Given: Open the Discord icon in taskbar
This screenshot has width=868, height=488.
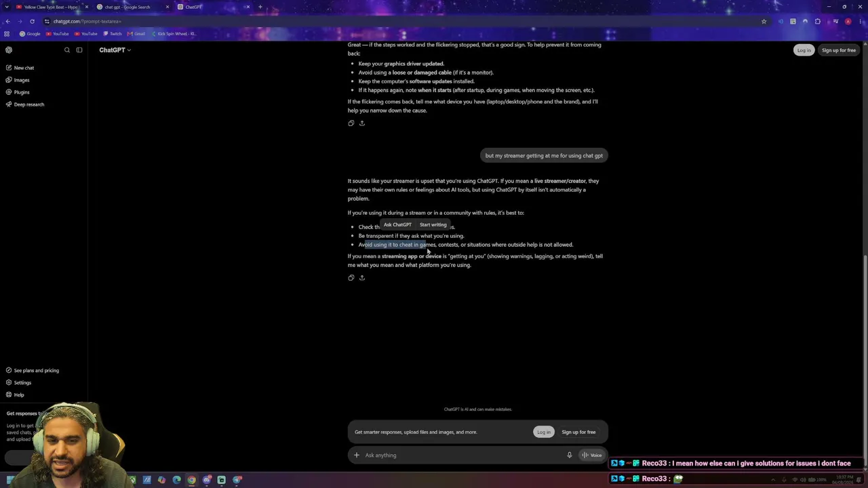Looking at the screenshot, I should 207,480.
